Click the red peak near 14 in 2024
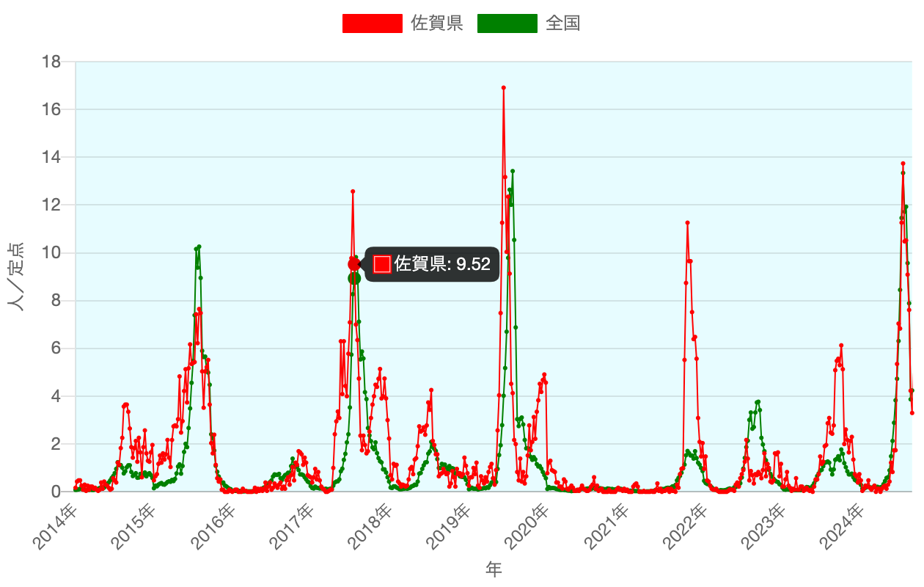Image resolution: width=924 pixels, height=587 pixels. [903, 164]
